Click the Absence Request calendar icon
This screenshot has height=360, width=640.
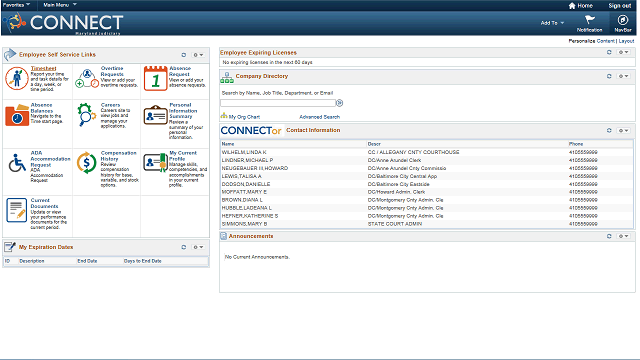pyautogui.click(x=156, y=78)
